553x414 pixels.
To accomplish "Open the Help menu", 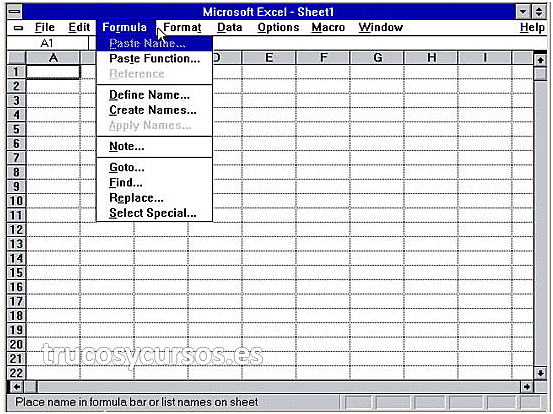I will [532, 28].
